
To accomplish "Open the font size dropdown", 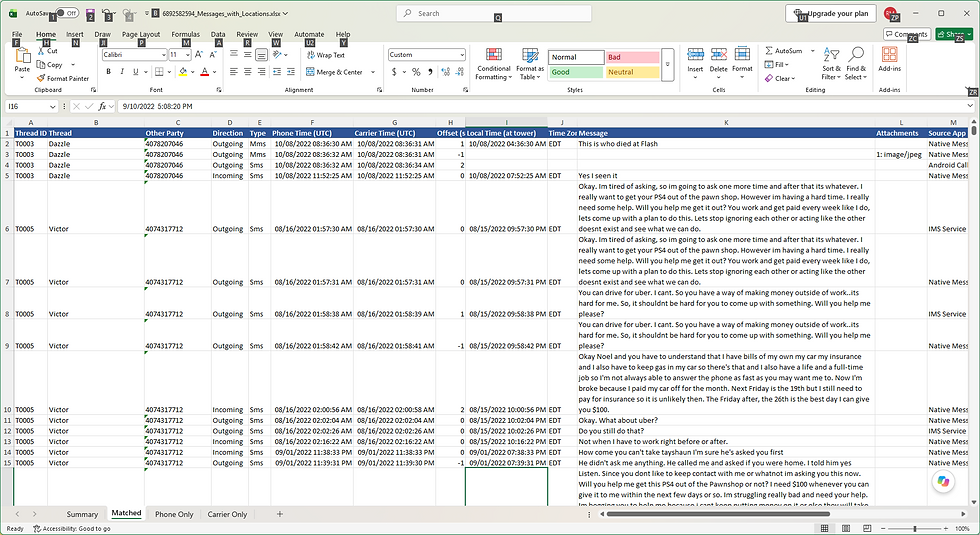I will pos(188,55).
